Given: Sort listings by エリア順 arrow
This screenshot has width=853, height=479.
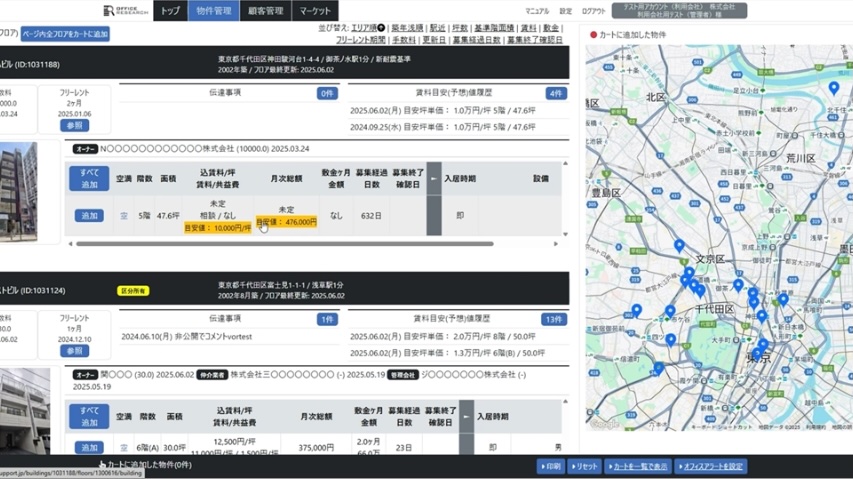Looking at the screenshot, I should pyautogui.click(x=382, y=28).
